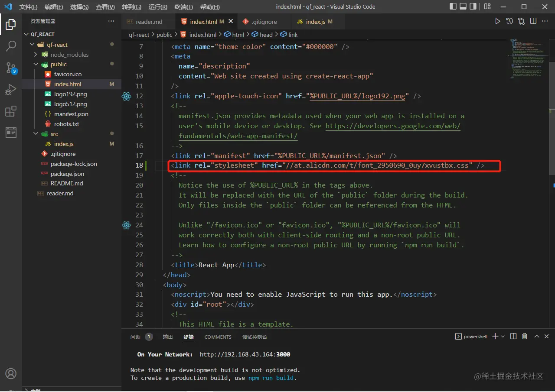Customize layout icon in title bar

tap(487, 6)
